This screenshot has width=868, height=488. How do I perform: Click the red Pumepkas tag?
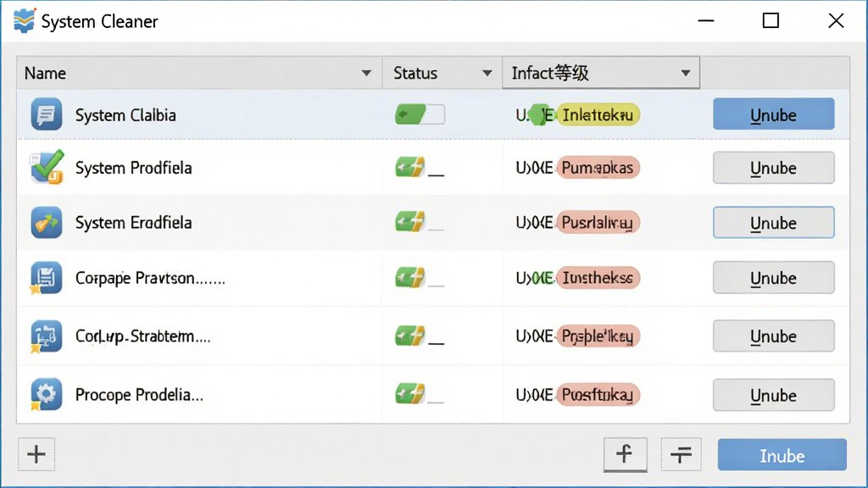pos(598,168)
